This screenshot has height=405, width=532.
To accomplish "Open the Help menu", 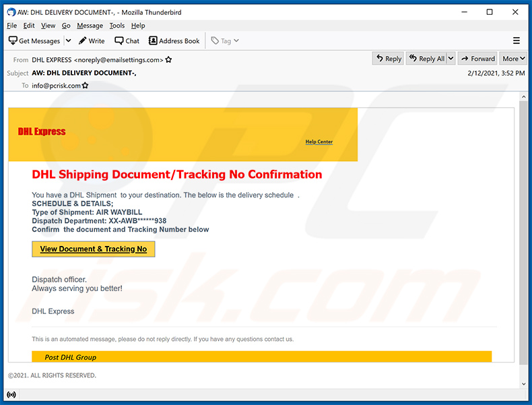I will (138, 26).
